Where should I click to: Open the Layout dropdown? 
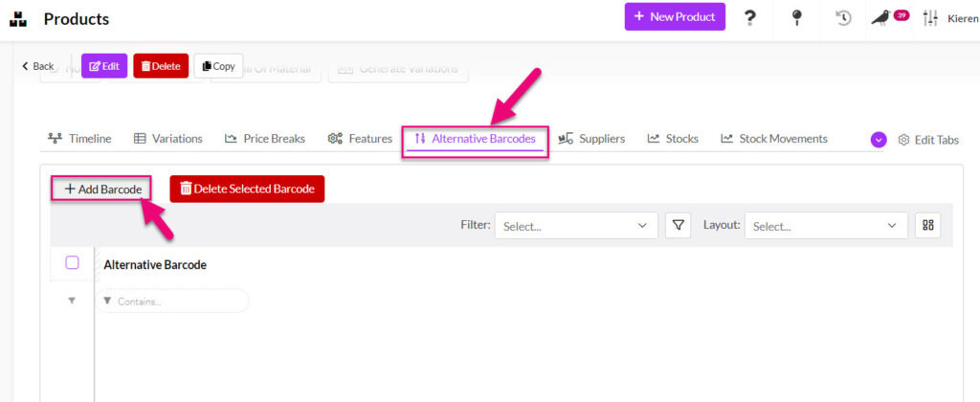pos(826,226)
